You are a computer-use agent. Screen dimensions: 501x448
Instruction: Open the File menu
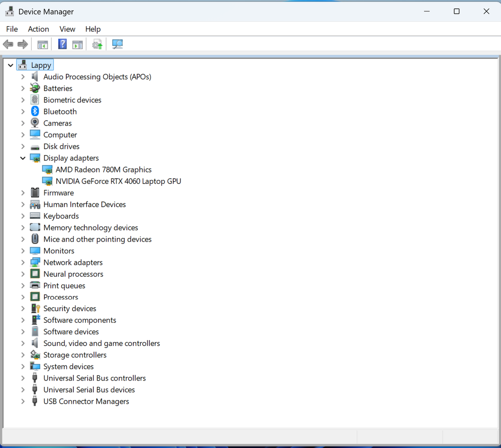click(12, 29)
